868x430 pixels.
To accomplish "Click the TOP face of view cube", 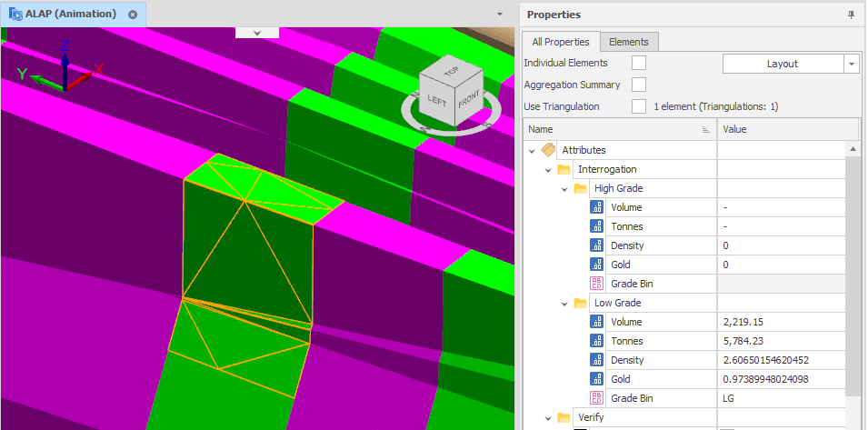I will [x=452, y=74].
